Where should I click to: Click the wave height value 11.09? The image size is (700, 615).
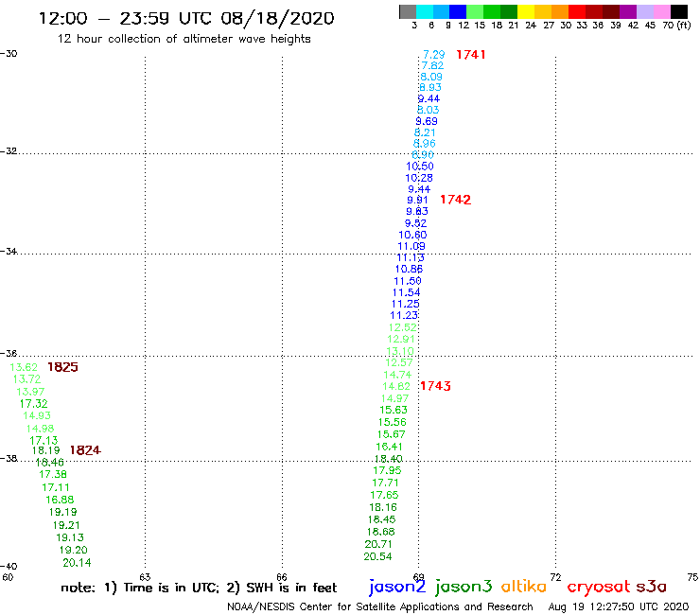[x=411, y=246]
